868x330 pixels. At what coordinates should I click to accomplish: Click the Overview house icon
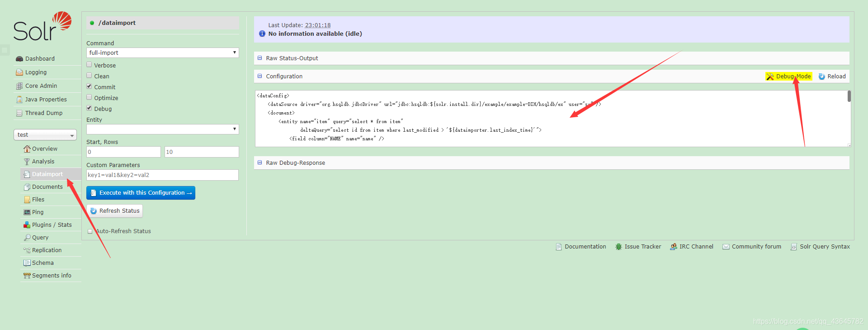coord(27,149)
